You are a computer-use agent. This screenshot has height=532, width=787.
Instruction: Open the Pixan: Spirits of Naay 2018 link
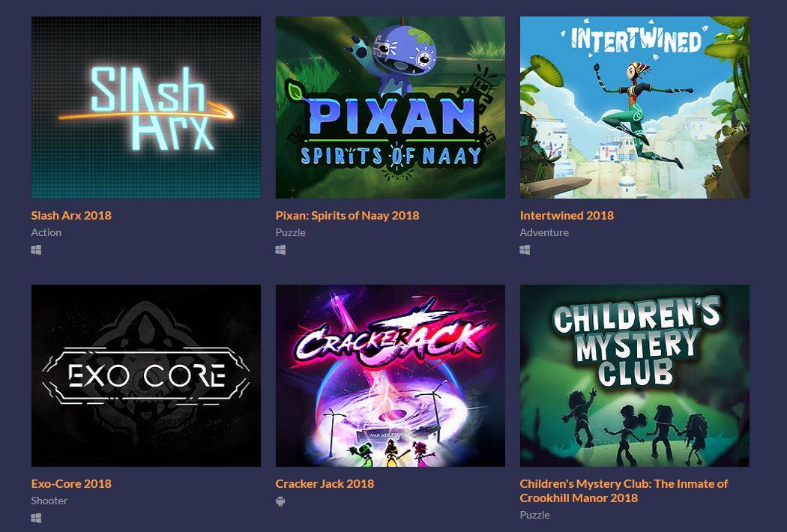[347, 215]
